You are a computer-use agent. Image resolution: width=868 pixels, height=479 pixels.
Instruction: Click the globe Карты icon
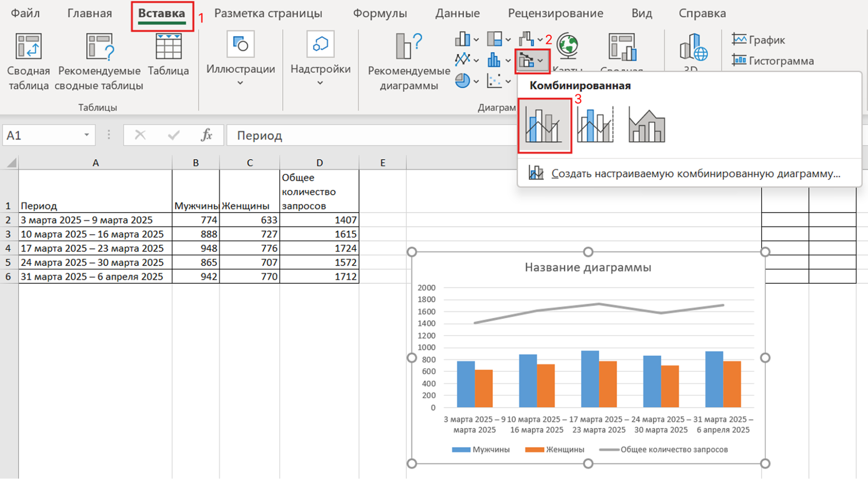point(568,46)
